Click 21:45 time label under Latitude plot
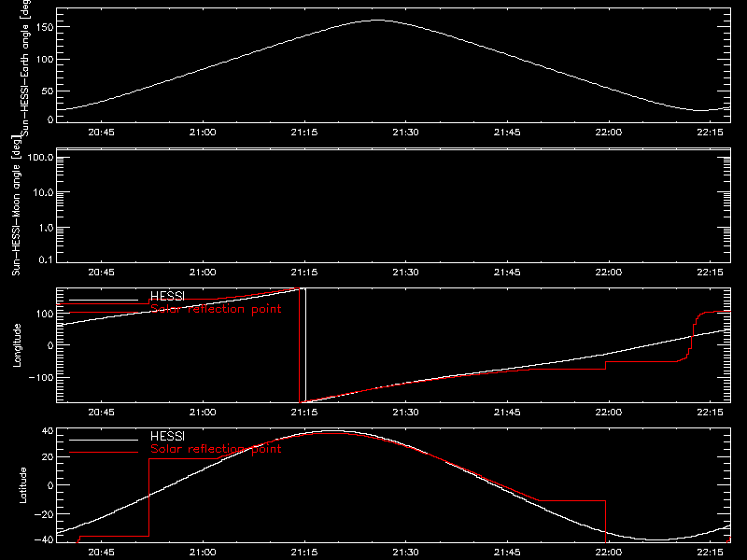This screenshot has width=747, height=560. 507,553
